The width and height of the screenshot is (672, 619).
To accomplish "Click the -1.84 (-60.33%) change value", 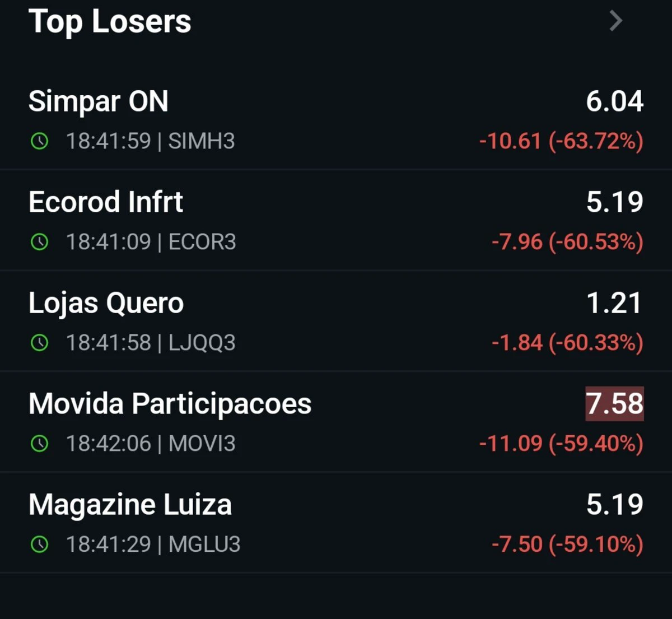I will [x=567, y=342].
